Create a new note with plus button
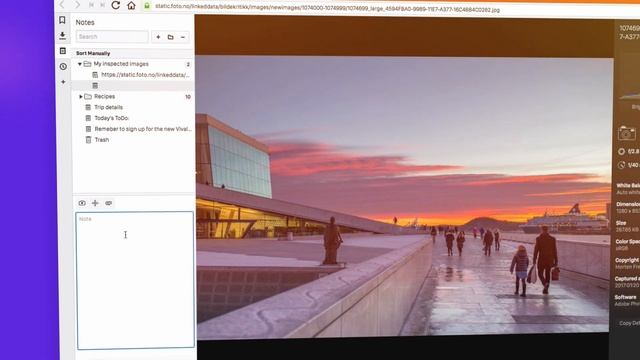This screenshot has height=360, width=640. (x=158, y=37)
